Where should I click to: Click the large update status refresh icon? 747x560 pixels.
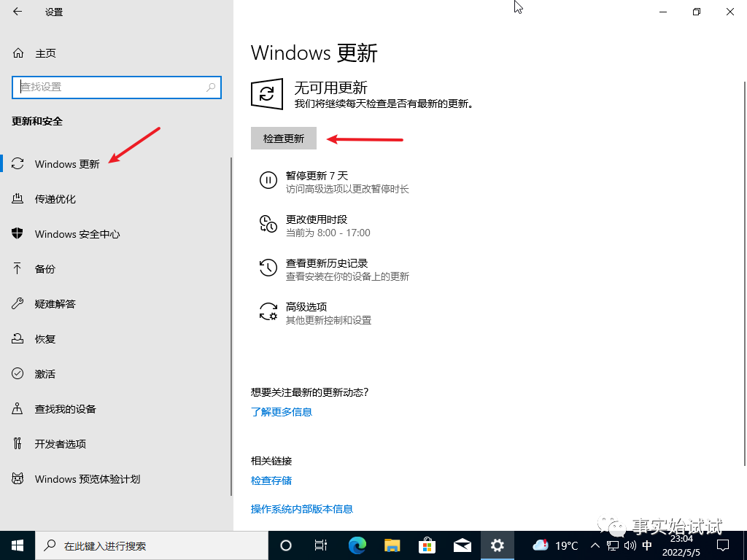pyautogui.click(x=267, y=94)
